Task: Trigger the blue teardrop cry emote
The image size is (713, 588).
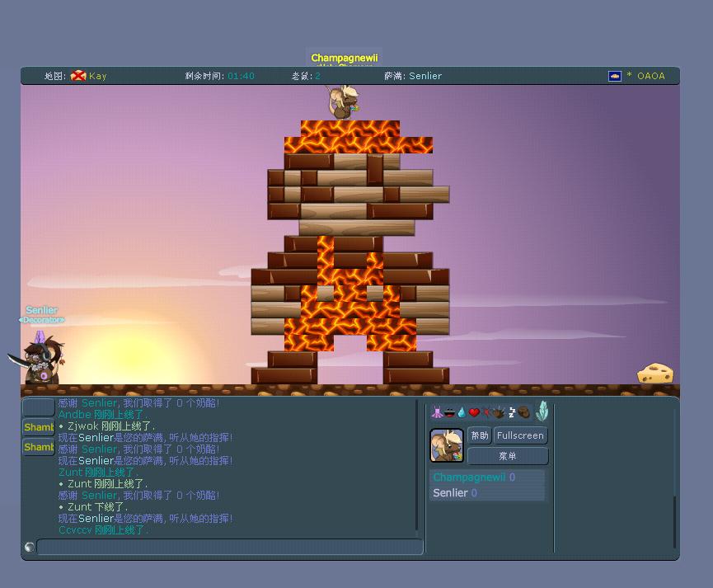Action: [x=462, y=412]
